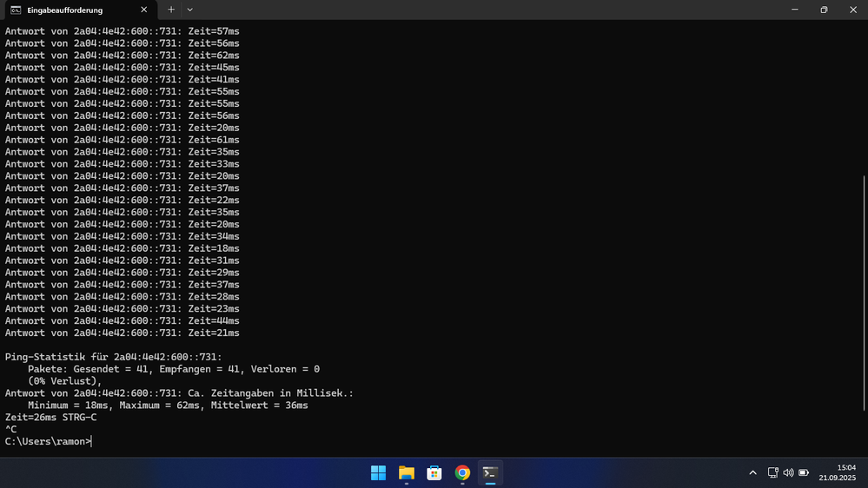
Task: Close the Eingabeaufforderung tab
Action: click(144, 10)
